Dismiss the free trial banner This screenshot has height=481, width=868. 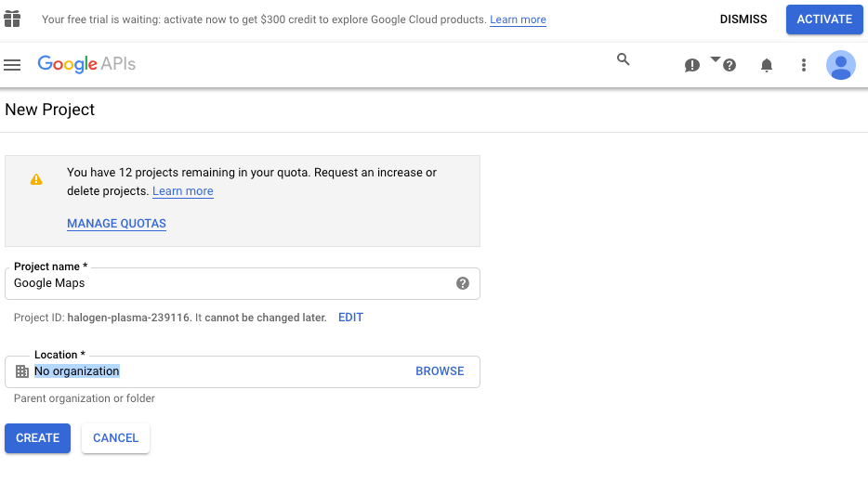coord(743,19)
